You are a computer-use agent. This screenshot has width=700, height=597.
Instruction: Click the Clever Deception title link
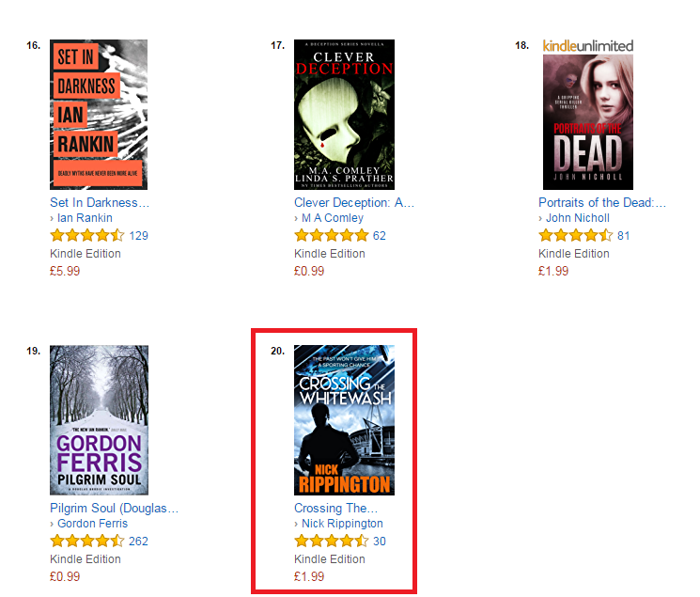click(x=354, y=203)
